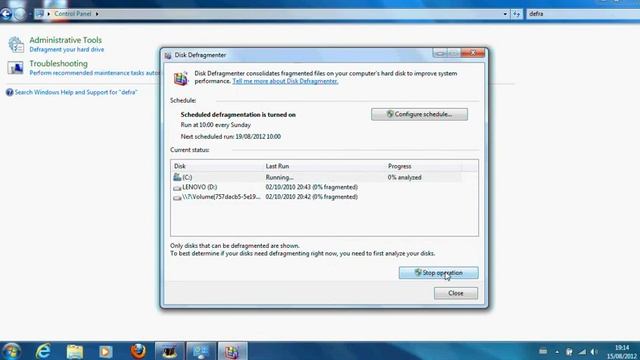Screen dimensions: 640x360
Task: Close the Disk Defragmenter dialog
Action: tap(456, 293)
